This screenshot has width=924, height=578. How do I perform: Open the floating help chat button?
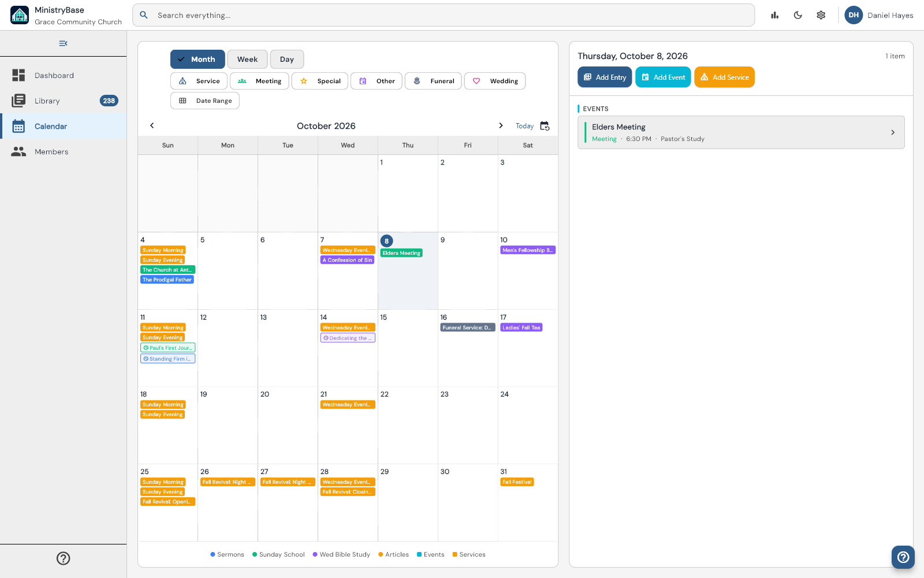pyautogui.click(x=903, y=557)
